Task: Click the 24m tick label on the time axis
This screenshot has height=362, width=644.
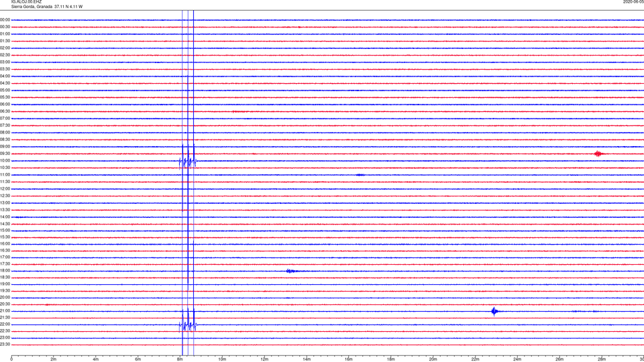Action: [x=517, y=359]
